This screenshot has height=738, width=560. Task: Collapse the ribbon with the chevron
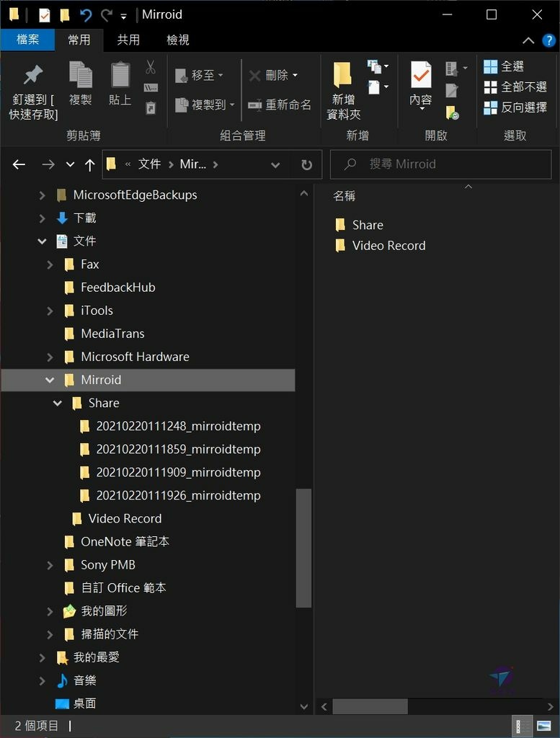pyautogui.click(x=528, y=40)
